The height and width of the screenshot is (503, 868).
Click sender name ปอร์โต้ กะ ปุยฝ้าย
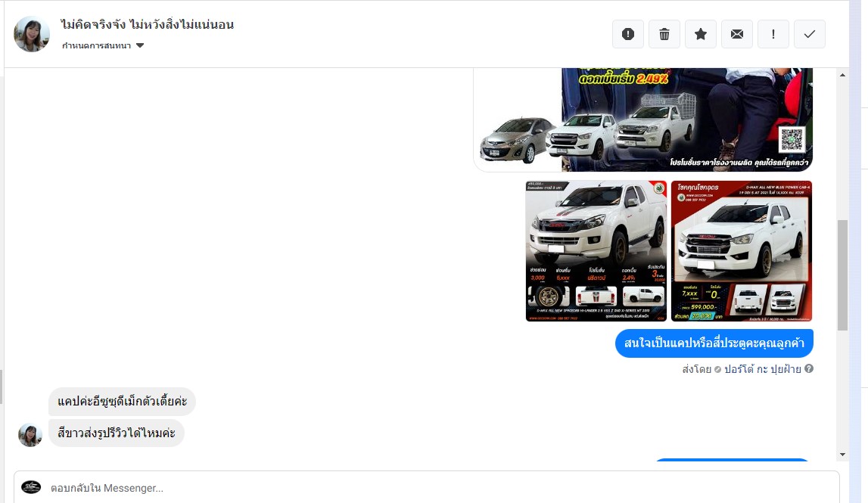(763, 369)
